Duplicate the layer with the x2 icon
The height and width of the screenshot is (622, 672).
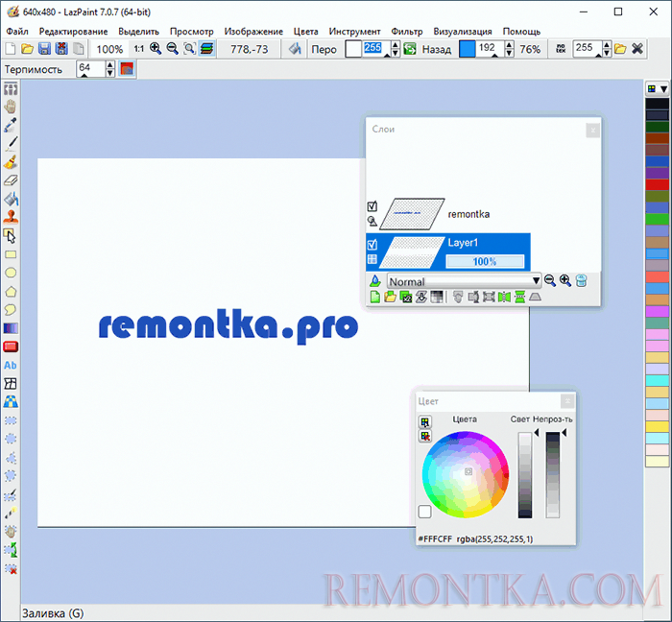coord(405,297)
